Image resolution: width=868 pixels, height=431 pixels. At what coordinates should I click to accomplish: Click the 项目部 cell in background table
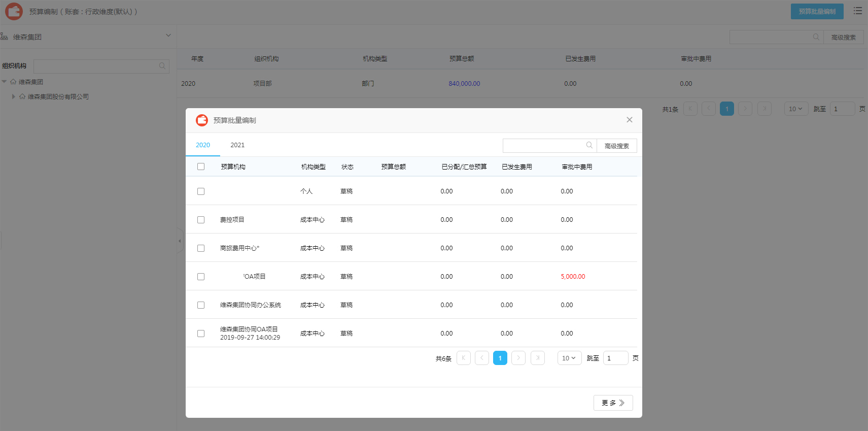(x=263, y=84)
